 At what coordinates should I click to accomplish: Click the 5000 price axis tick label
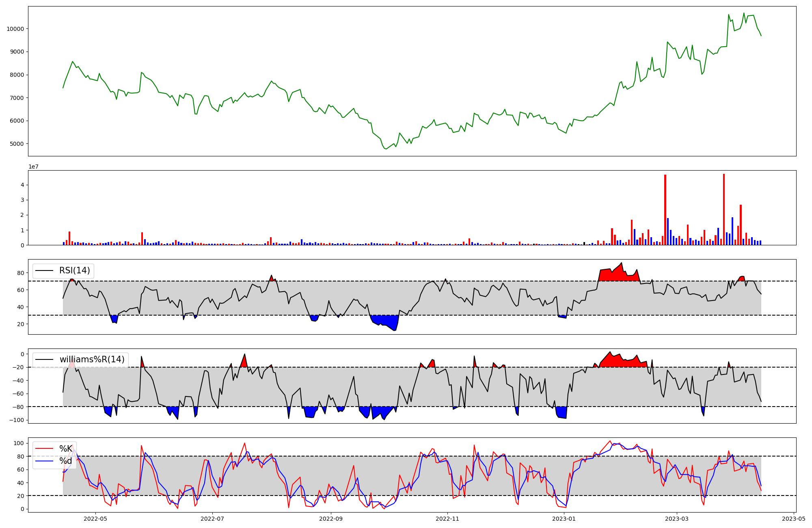(x=17, y=144)
